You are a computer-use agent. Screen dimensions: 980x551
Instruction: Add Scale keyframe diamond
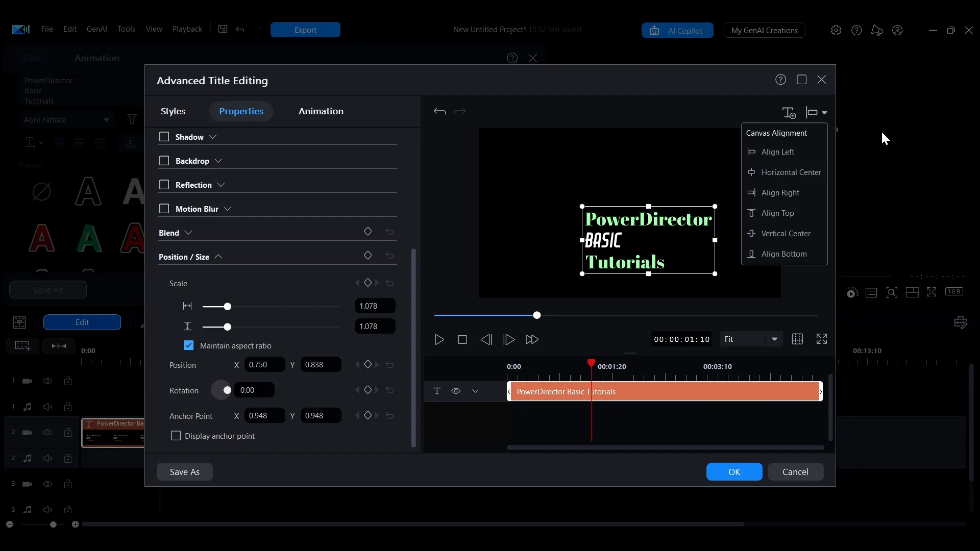[x=367, y=283]
